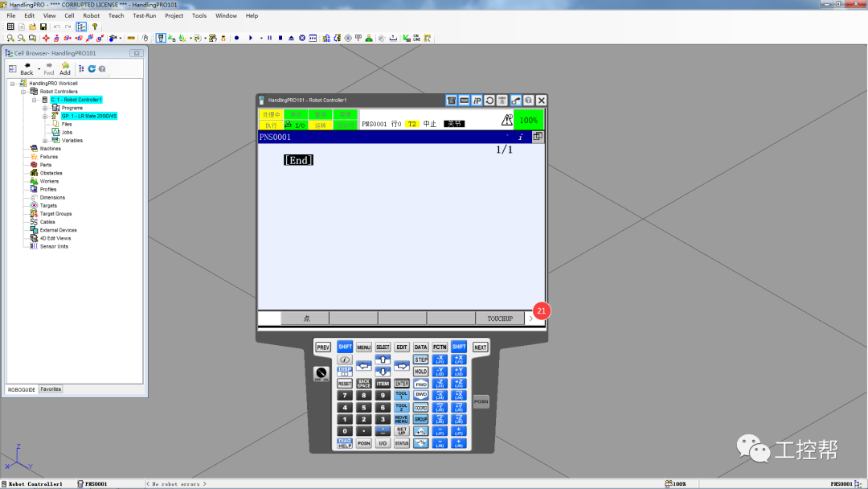Open the Cell menu
The width and height of the screenshot is (868, 489).
pyautogui.click(x=69, y=15)
